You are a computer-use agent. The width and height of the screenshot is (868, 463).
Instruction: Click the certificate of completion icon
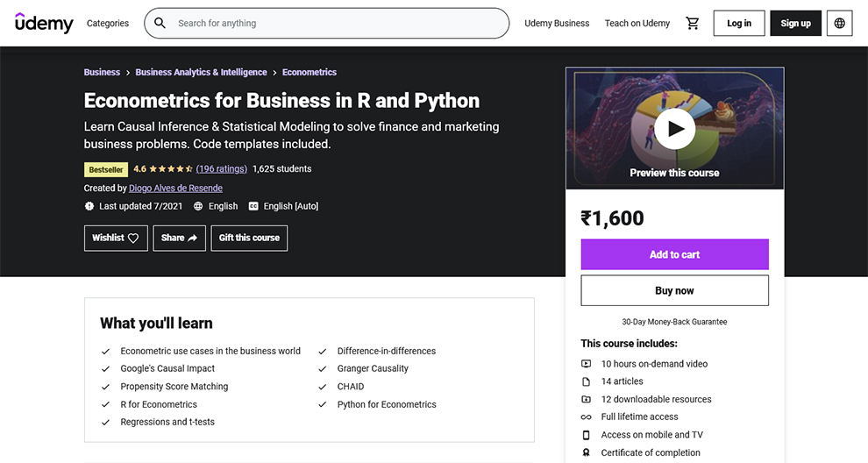point(586,452)
